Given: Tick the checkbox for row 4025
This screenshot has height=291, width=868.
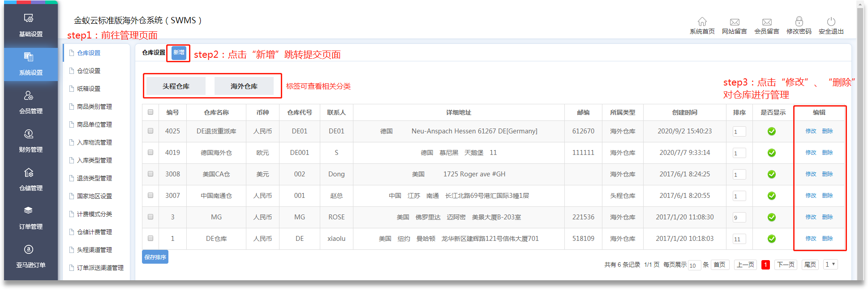Looking at the screenshot, I should pyautogui.click(x=150, y=131).
